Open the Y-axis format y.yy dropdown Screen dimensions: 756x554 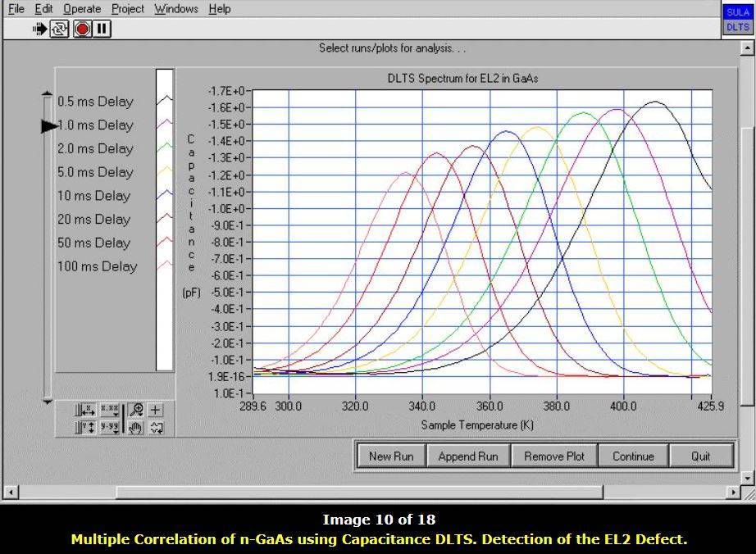(109, 427)
